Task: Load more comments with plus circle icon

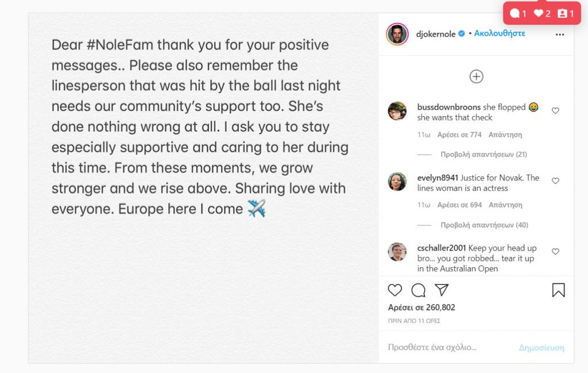Action: pyautogui.click(x=476, y=76)
